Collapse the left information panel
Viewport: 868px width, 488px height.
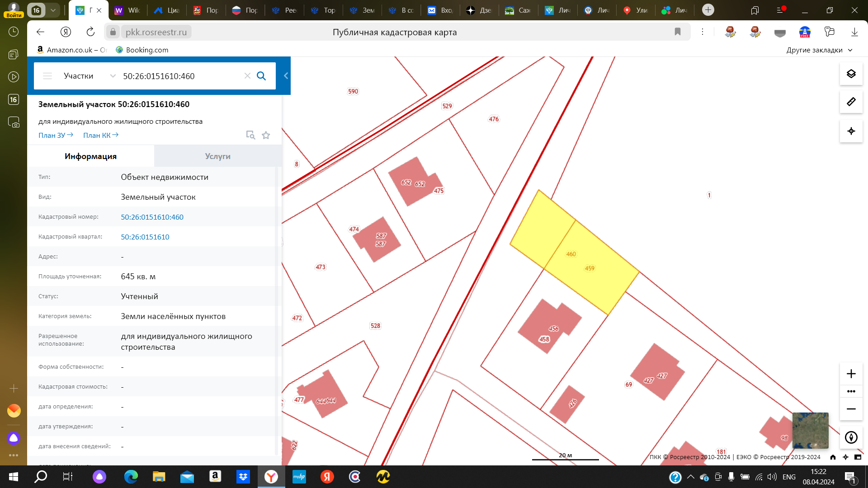click(286, 76)
